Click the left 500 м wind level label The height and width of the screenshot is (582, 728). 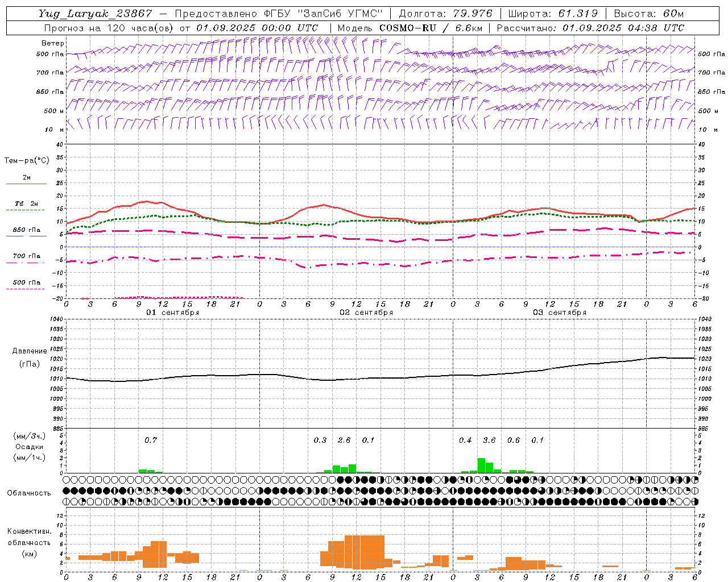click(54, 111)
